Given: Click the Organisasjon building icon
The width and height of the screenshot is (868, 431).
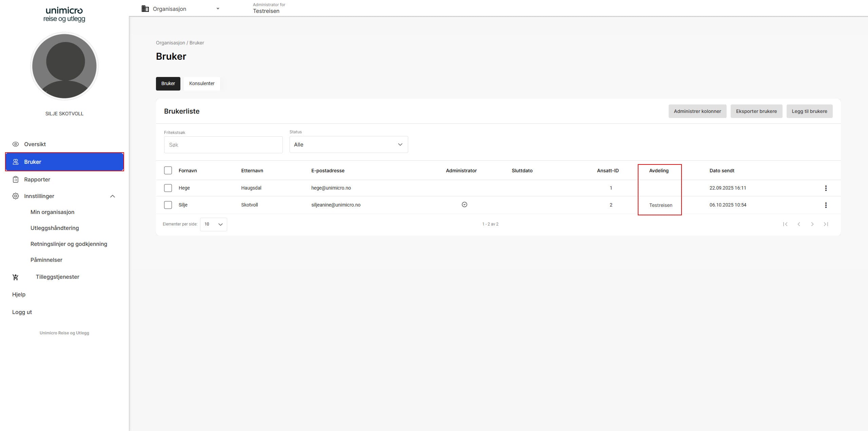Looking at the screenshot, I should coord(145,9).
